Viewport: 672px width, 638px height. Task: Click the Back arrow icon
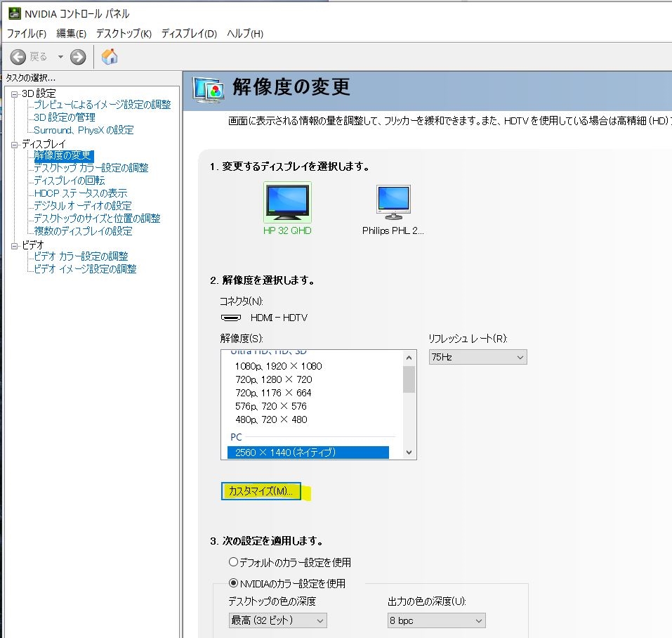coord(18,57)
